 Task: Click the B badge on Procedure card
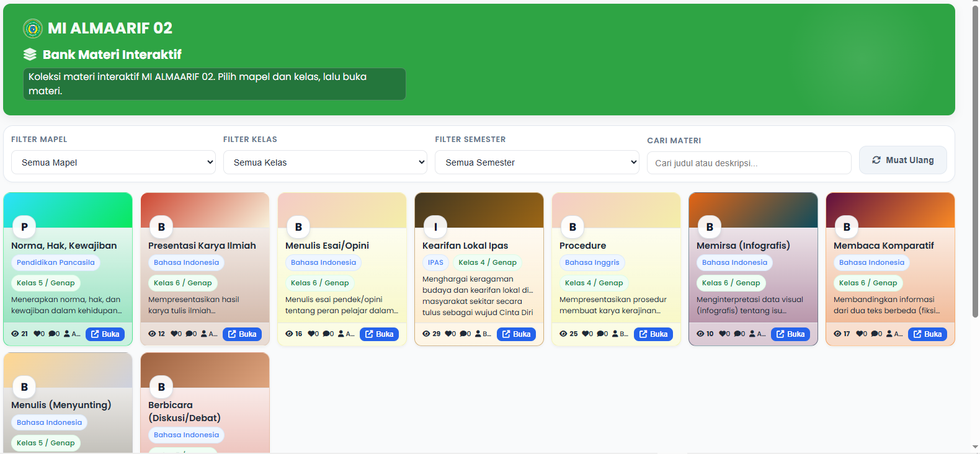coord(572,227)
